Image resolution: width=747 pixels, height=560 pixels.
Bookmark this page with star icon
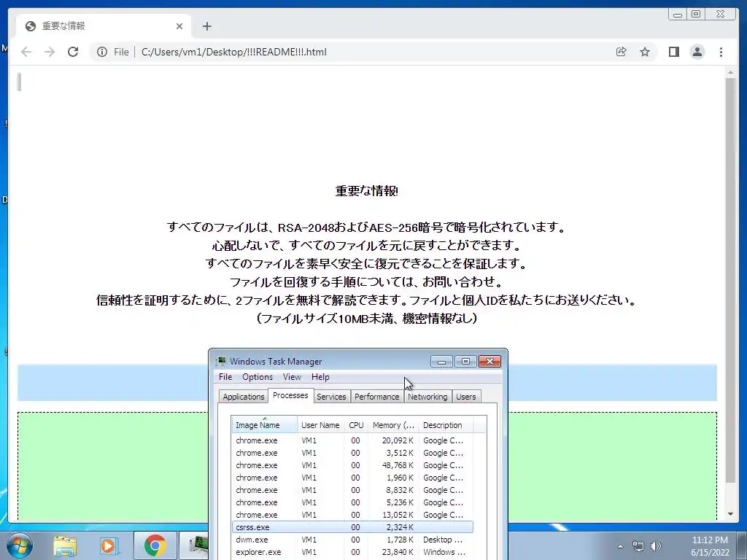pyautogui.click(x=645, y=52)
